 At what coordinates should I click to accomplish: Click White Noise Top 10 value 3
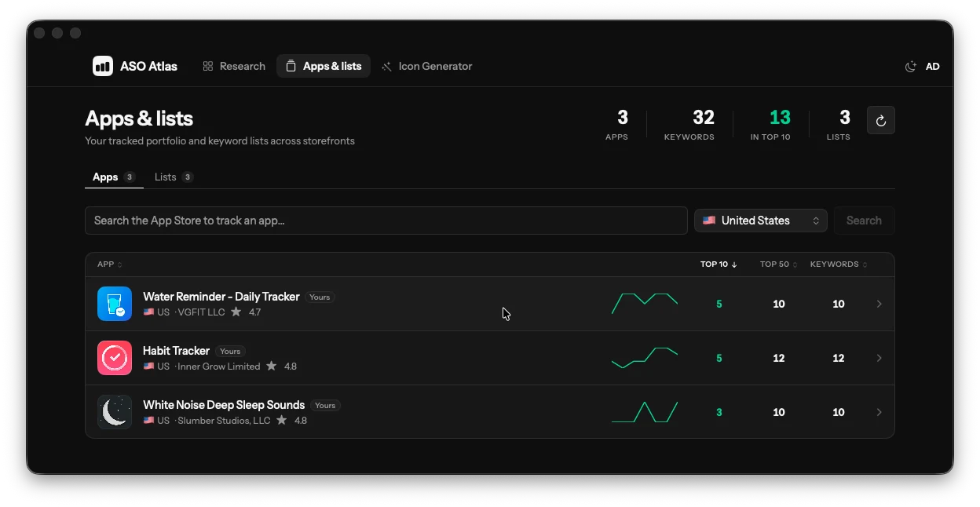(719, 412)
